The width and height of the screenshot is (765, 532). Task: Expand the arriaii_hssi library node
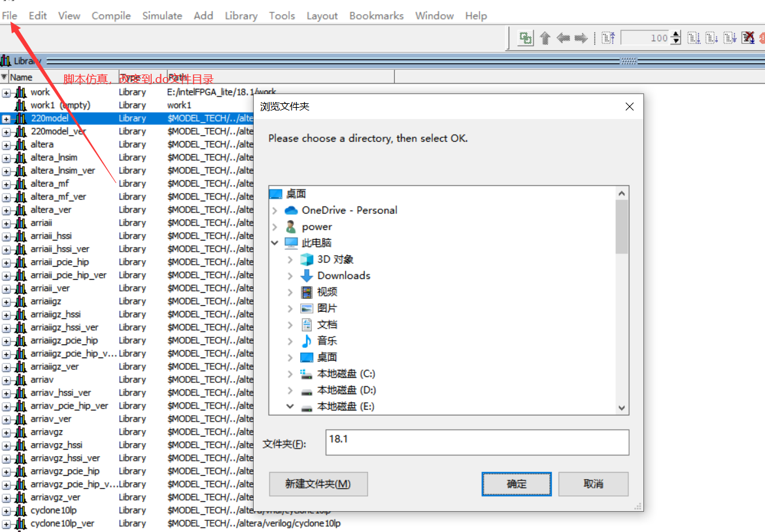pos(6,237)
